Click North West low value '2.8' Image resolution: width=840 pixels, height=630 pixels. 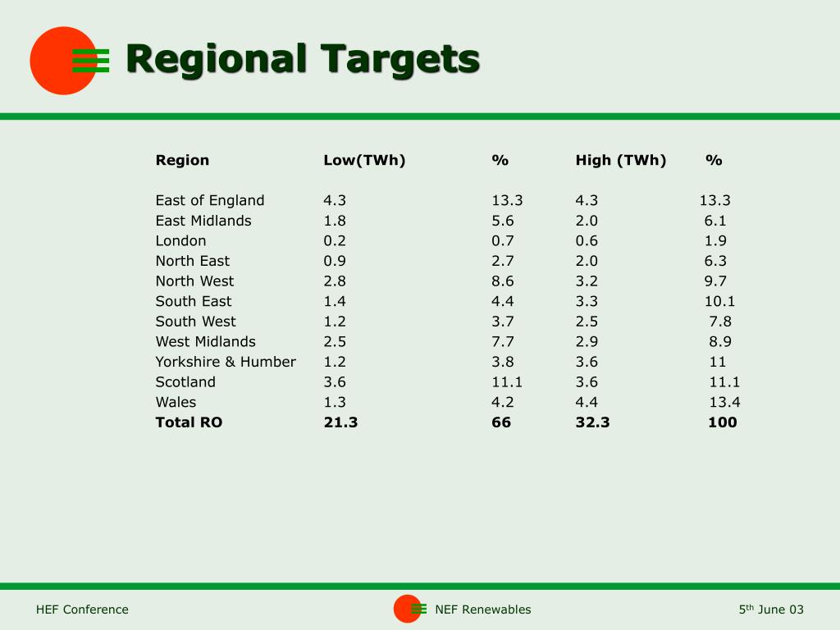tap(335, 281)
